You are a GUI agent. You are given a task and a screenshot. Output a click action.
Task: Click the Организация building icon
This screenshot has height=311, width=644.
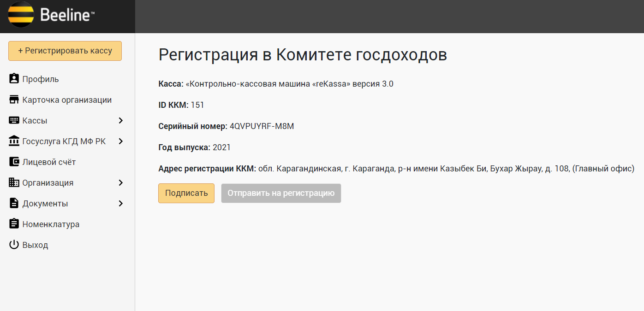point(14,182)
